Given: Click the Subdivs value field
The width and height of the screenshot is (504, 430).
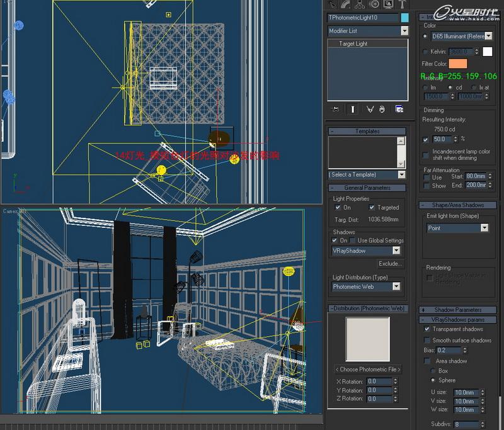Looking at the screenshot, I should point(466,424).
